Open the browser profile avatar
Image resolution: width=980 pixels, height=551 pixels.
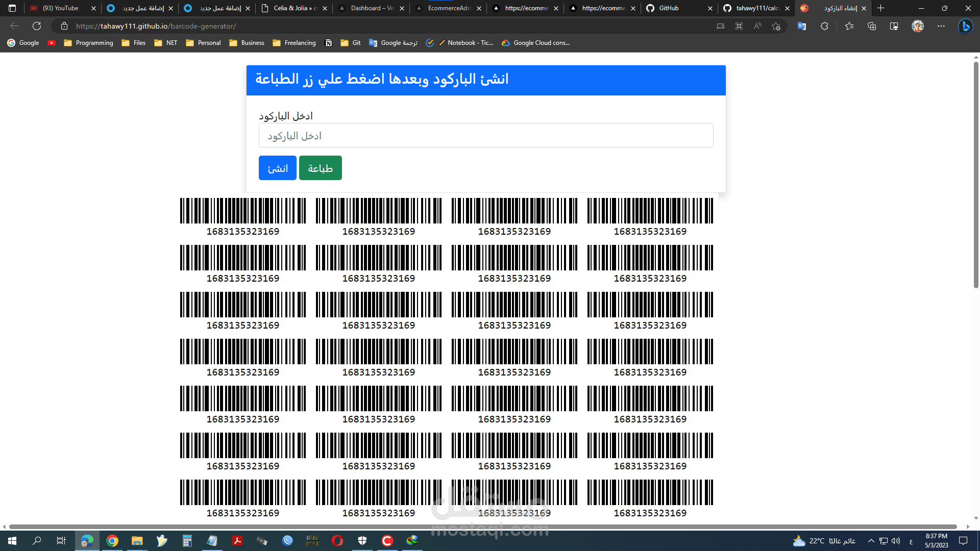coord(918,26)
